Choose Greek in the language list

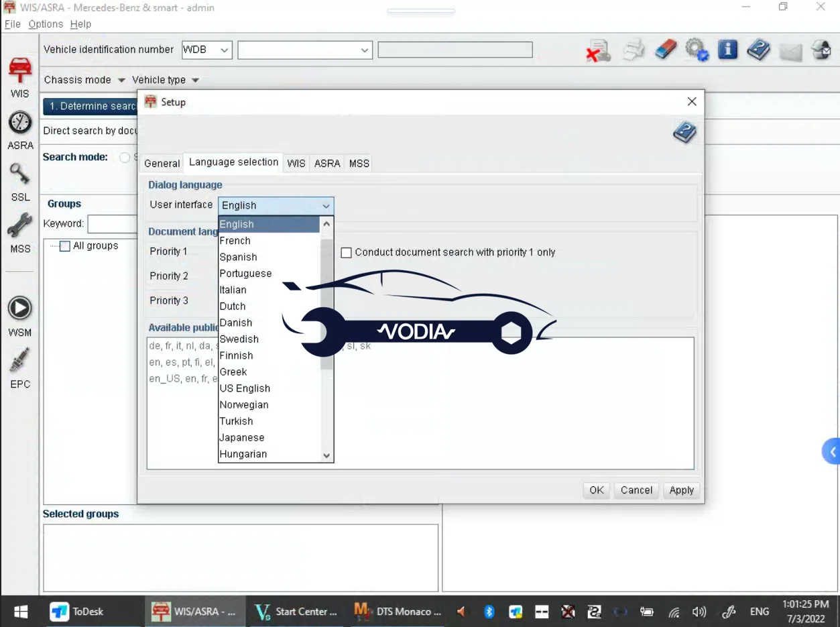point(269,372)
